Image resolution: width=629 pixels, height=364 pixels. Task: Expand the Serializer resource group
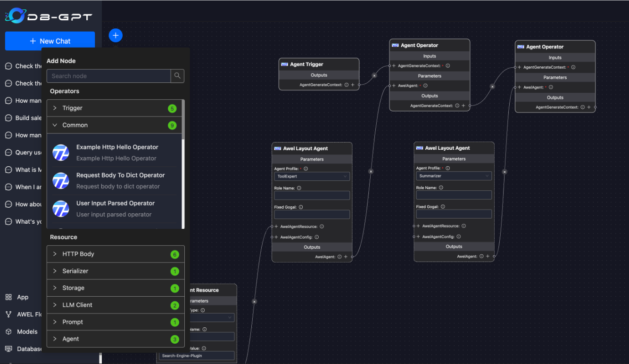[x=116, y=271]
